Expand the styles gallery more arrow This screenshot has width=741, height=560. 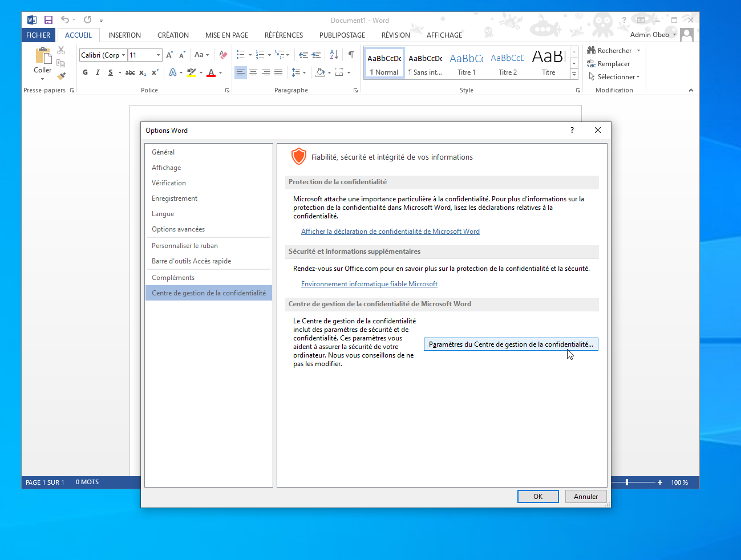[x=574, y=75]
